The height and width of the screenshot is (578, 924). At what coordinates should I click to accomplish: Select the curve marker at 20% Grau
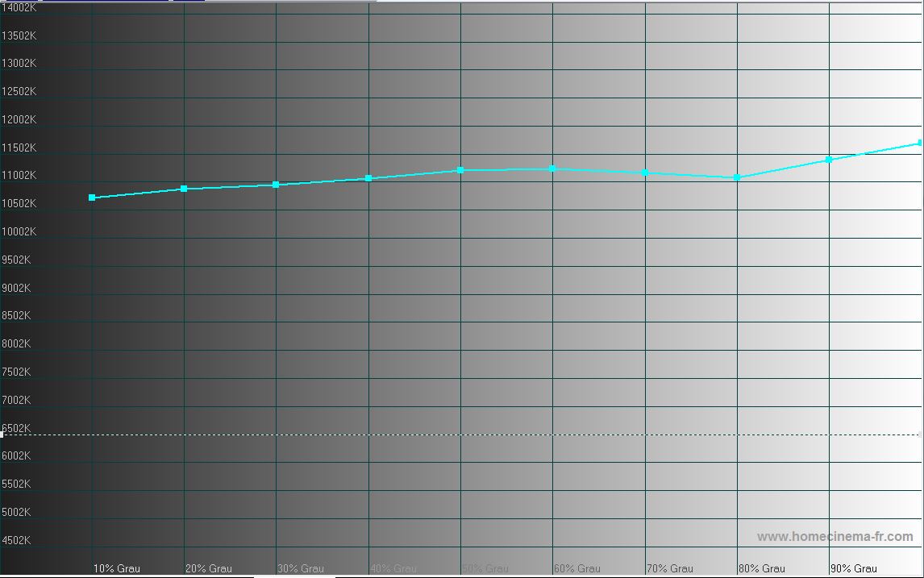pyautogui.click(x=184, y=189)
